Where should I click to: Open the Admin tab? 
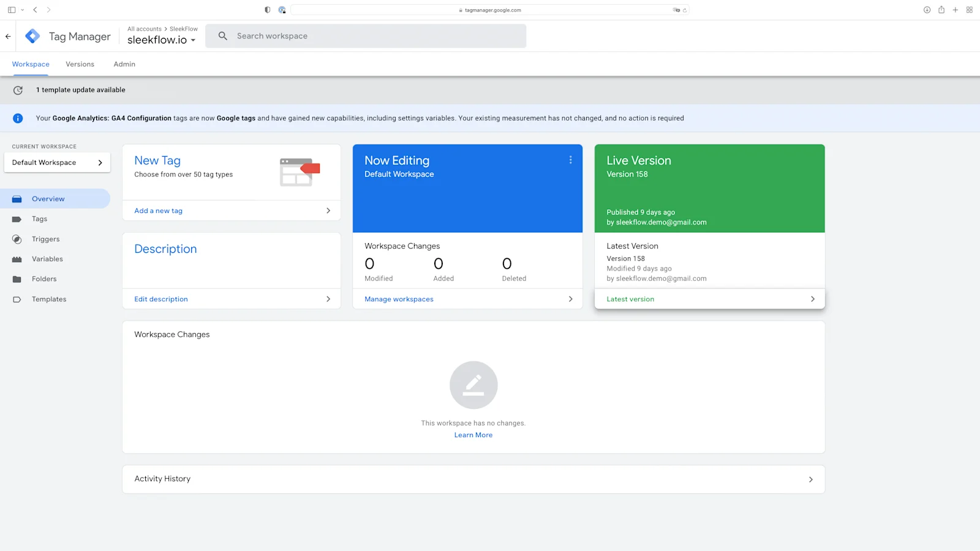pos(124,64)
